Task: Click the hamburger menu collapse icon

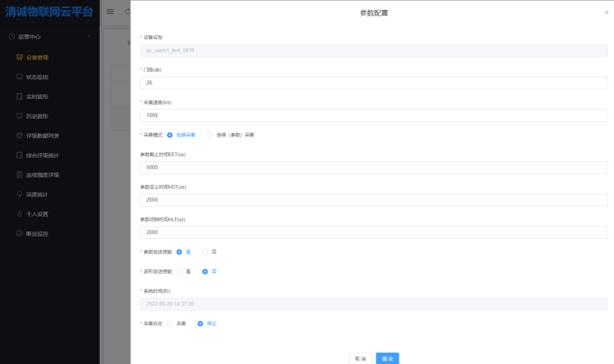Action: (x=111, y=11)
